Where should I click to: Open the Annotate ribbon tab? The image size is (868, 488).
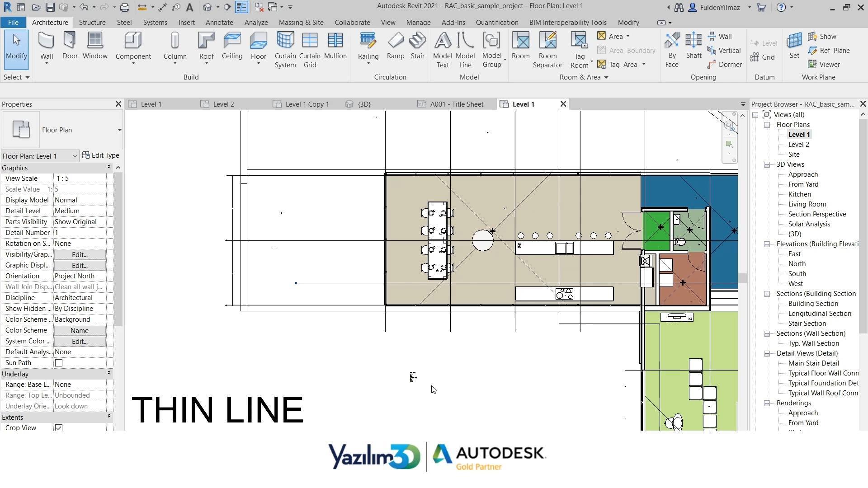219,22
